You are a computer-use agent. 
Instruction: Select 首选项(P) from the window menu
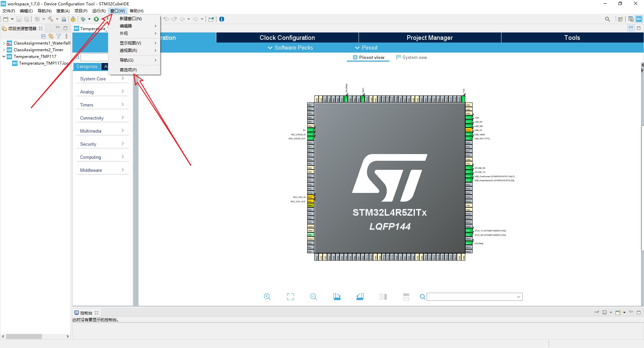[134, 70]
